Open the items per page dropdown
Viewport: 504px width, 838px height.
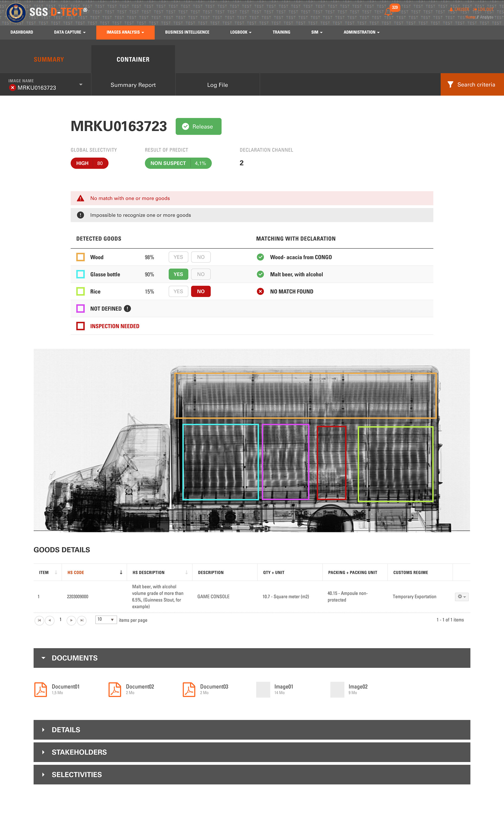(x=106, y=620)
